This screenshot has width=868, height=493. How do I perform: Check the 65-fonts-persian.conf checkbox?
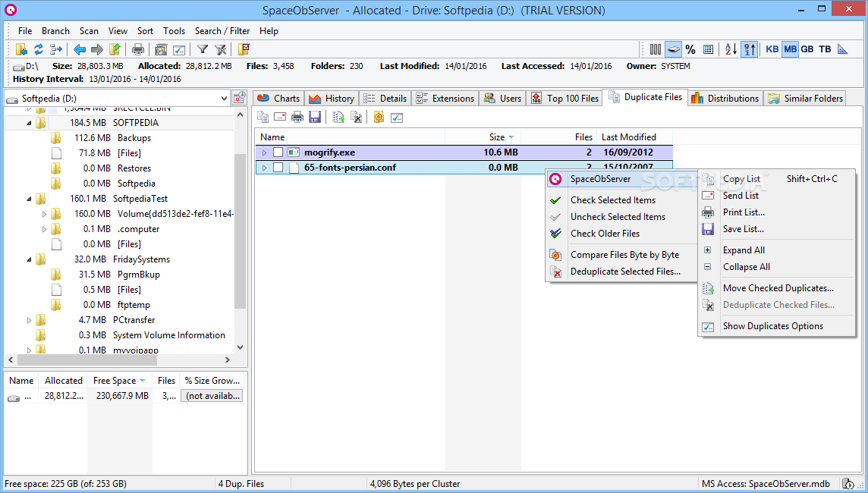click(x=278, y=167)
